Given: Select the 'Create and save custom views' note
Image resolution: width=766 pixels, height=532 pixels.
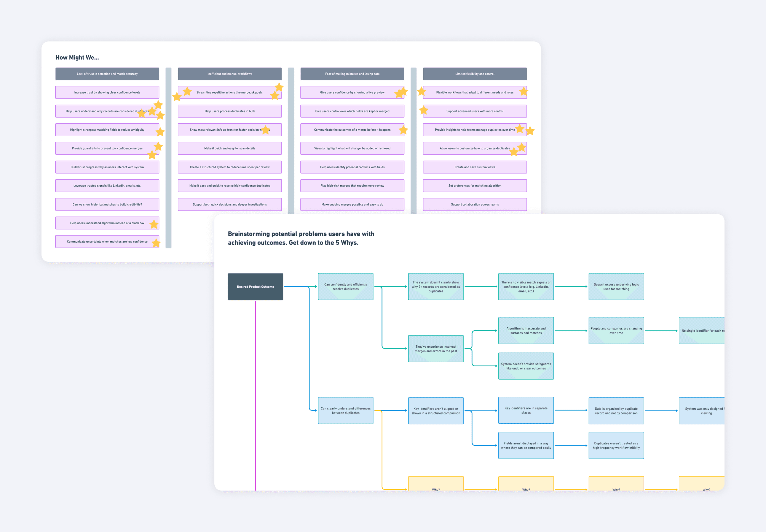Looking at the screenshot, I should click(474, 167).
